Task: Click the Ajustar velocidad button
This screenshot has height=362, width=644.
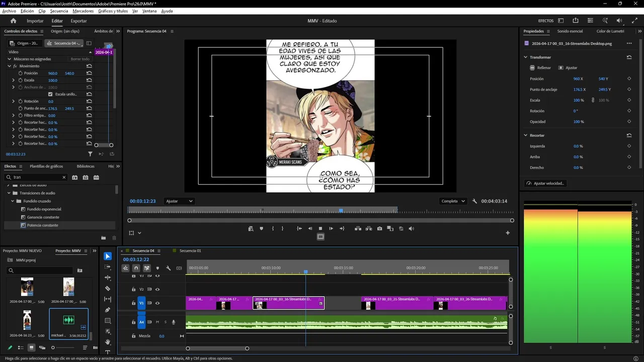Action: tap(545, 184)
